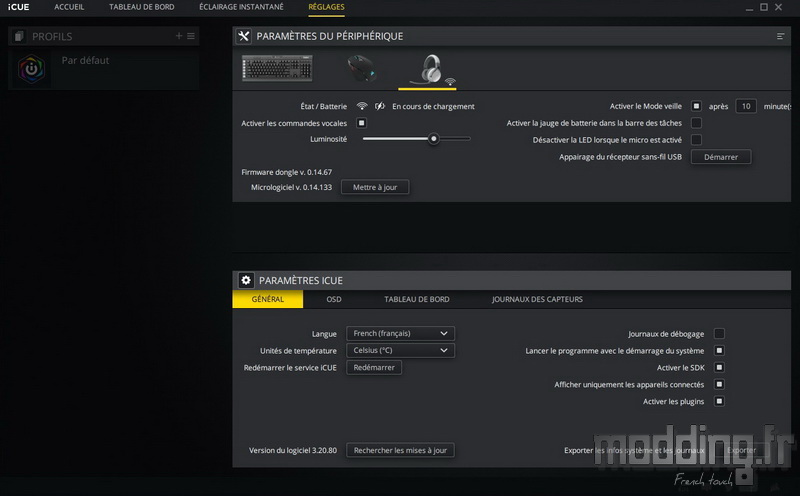This screenshot has height=496, width=800.
Task: Select the wireless headset device icon
Action: pos(433,69)
